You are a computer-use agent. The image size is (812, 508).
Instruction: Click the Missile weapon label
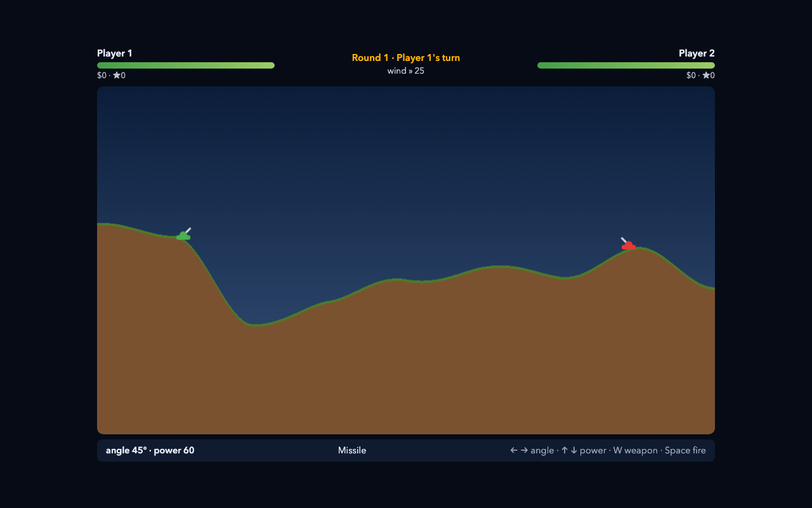coord(352,450)
